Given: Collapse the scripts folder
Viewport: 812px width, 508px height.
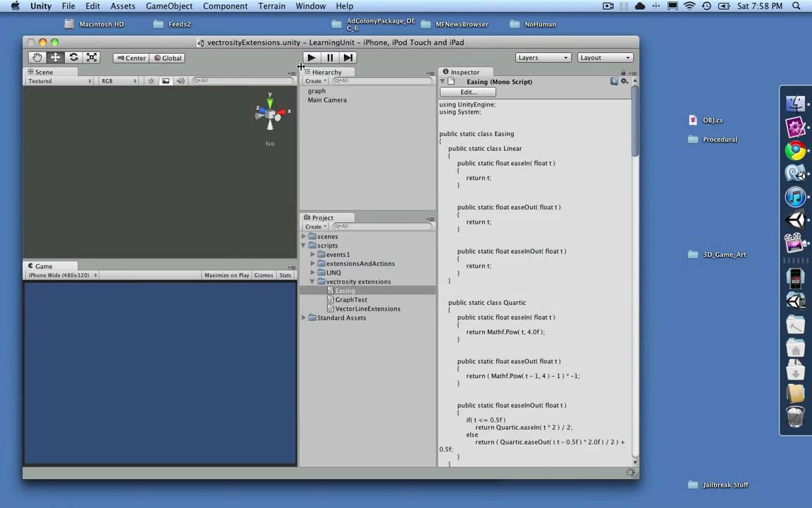Looking at the screenshot, I should point(304,246).
